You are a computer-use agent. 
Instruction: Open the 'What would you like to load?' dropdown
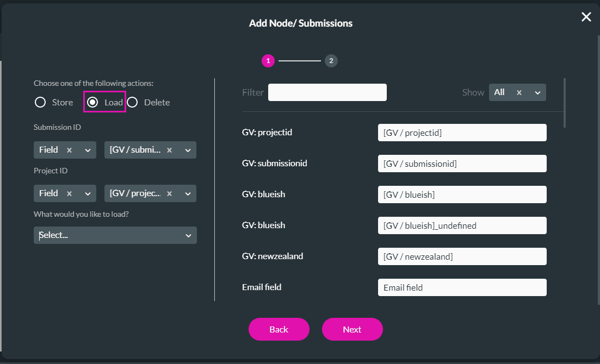pos(115,235)
